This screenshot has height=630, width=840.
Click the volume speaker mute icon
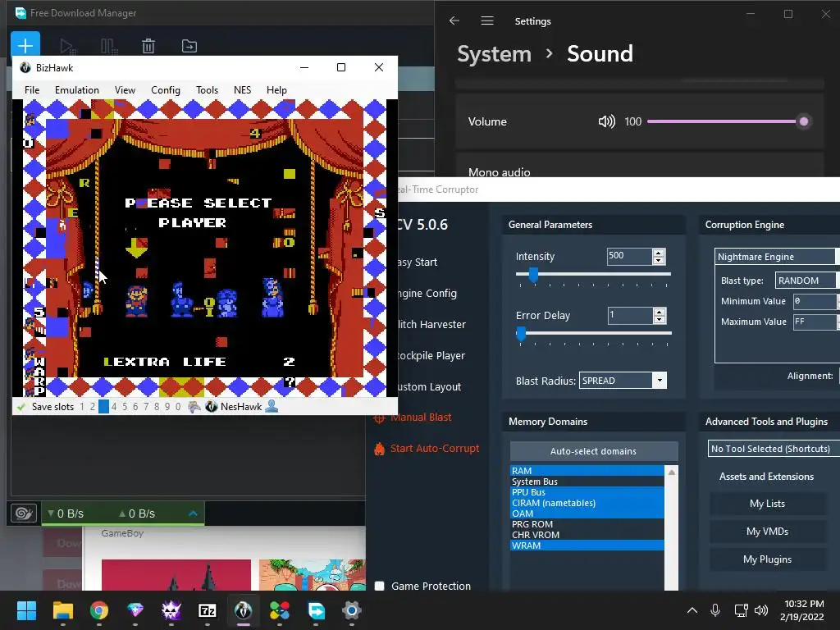pyautogui.click(x=606, y=121)
